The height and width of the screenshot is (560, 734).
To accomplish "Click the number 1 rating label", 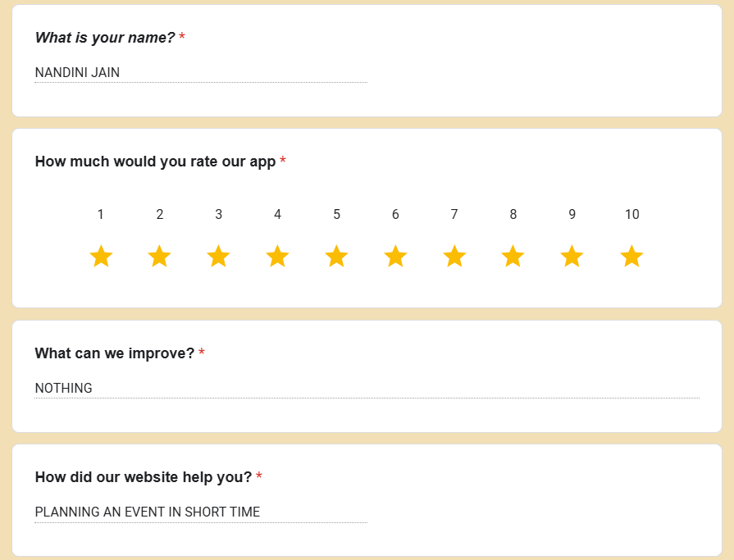I will click(101, 215).
